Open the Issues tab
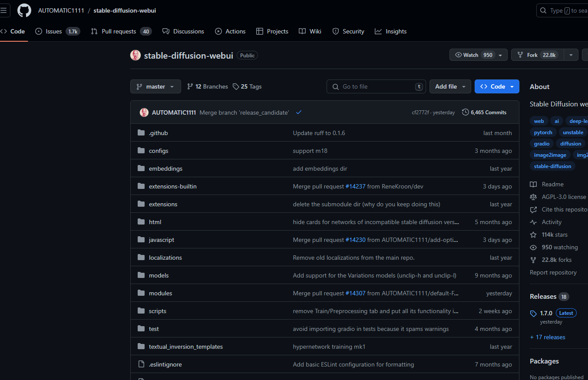Viewport: 588px width, 380px height. click(x=58, y=31)
